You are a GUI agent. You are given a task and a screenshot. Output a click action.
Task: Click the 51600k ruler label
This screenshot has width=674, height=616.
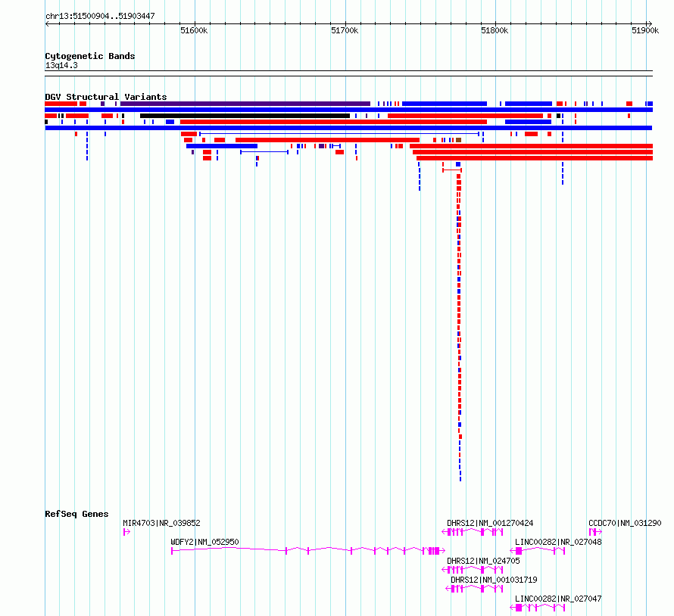point(194,30)
